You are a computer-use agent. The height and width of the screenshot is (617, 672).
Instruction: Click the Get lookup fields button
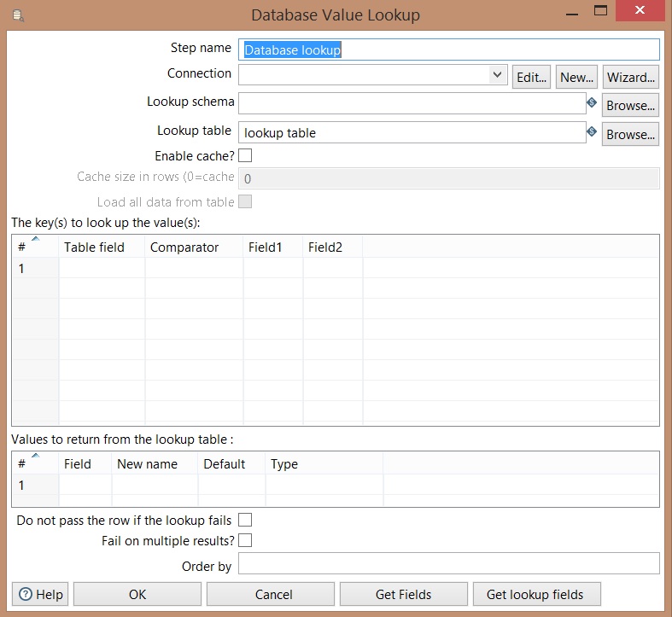pyautogui.click(x=535, y=594)
